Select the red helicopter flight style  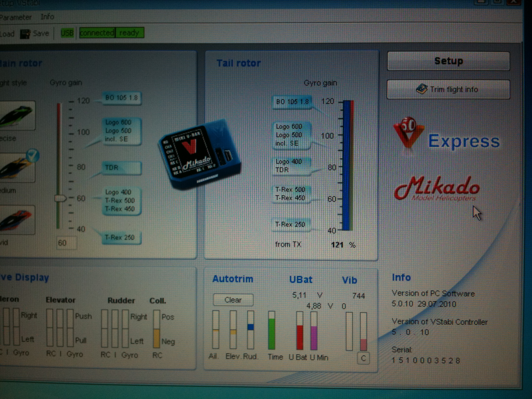[x=17, y=220]
